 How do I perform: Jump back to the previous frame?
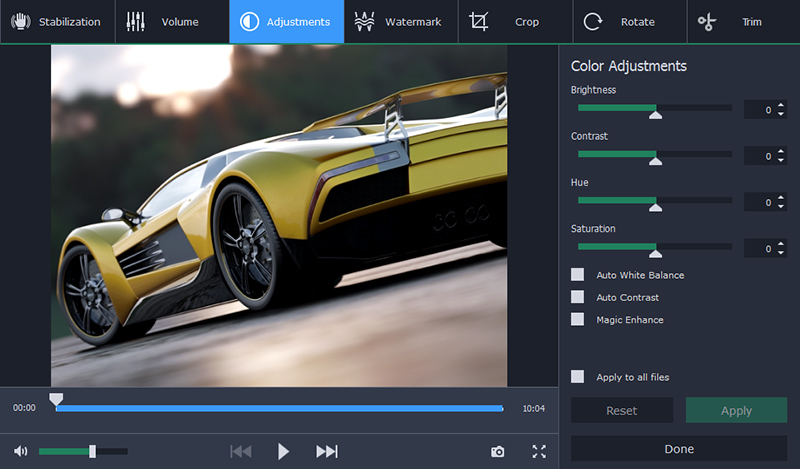point(241,451)
